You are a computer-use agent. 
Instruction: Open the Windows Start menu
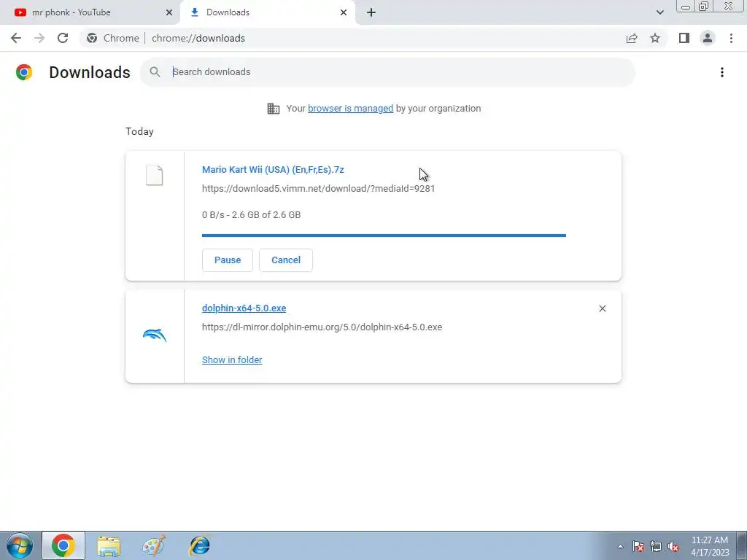click(x=20, y=545)
